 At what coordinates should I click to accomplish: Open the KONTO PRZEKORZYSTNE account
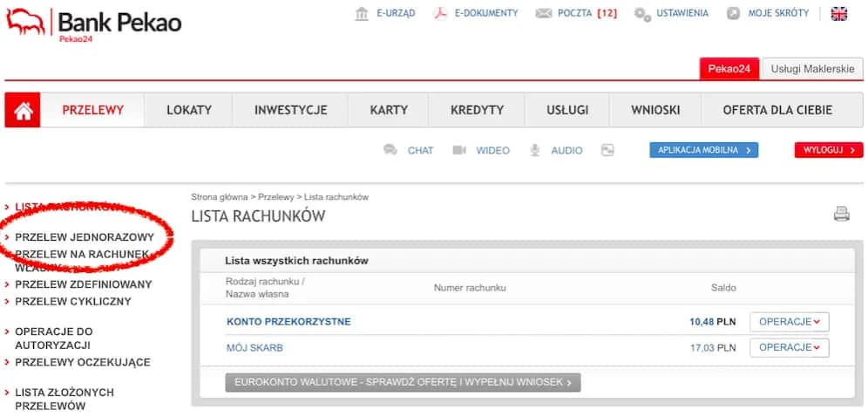coord(288,322)
